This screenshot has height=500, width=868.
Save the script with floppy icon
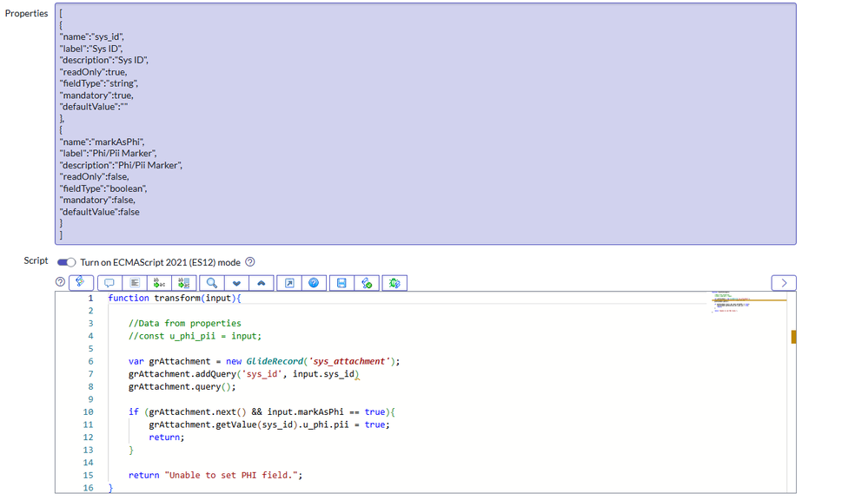pos(341,283)
